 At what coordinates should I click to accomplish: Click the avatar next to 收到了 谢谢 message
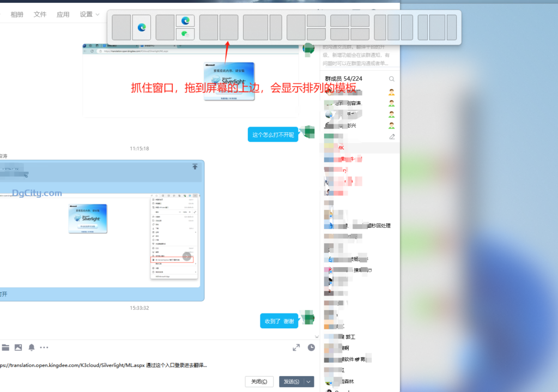click(308, 317)
